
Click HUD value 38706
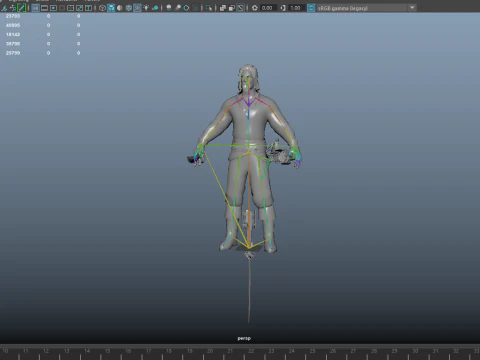point(13,44)
